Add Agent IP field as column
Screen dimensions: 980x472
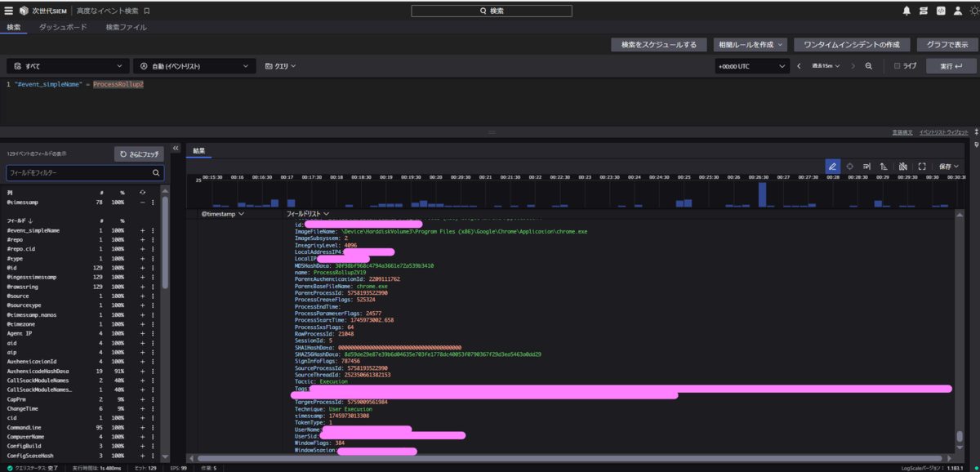click(x=143, y=333)
